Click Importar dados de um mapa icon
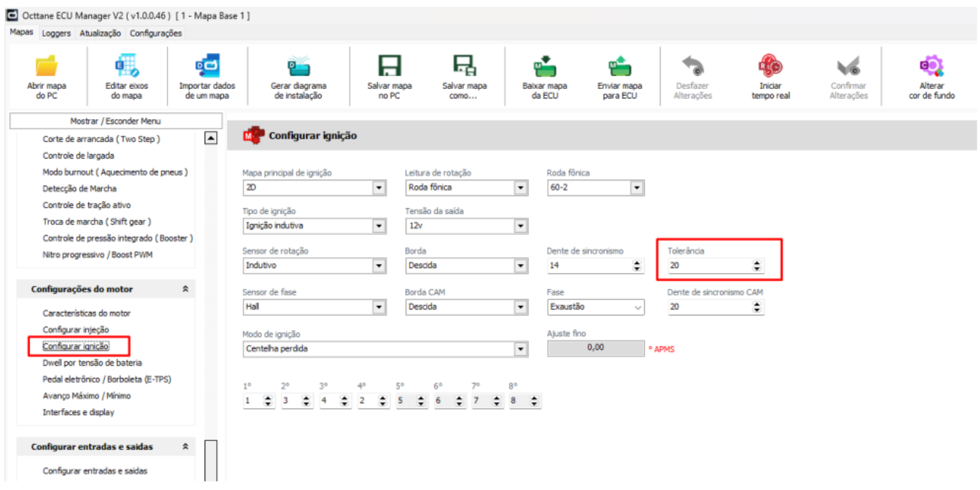Viewport: 980px width, 490px height. (x=207, y=66)
